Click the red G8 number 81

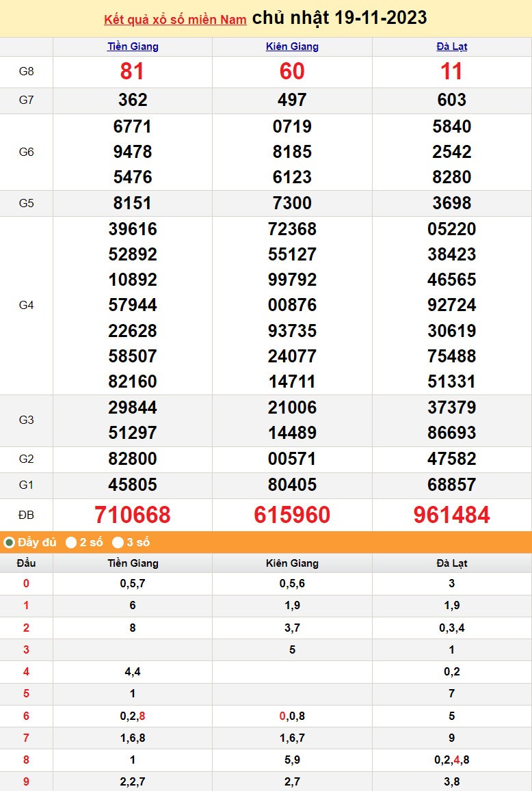pos(133,72)
